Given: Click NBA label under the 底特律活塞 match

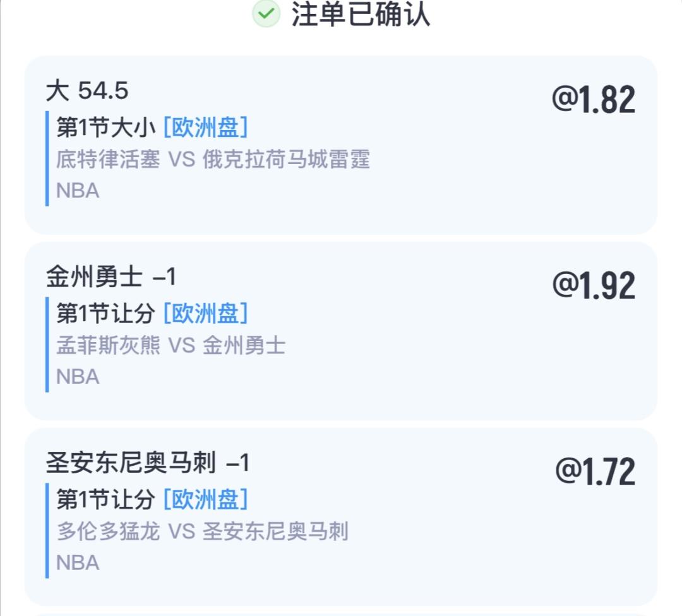Looking at the screenshot, I should tap(78, 191).
